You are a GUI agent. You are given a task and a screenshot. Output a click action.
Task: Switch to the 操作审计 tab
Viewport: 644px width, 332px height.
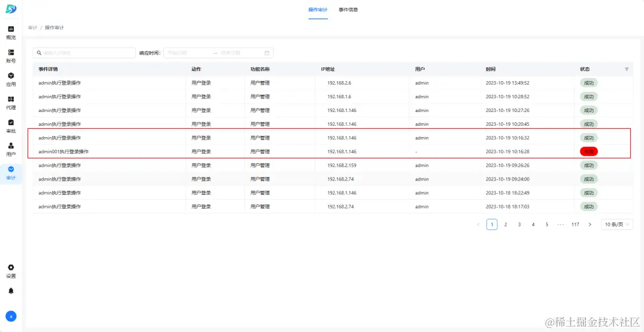tap(318, 10)
